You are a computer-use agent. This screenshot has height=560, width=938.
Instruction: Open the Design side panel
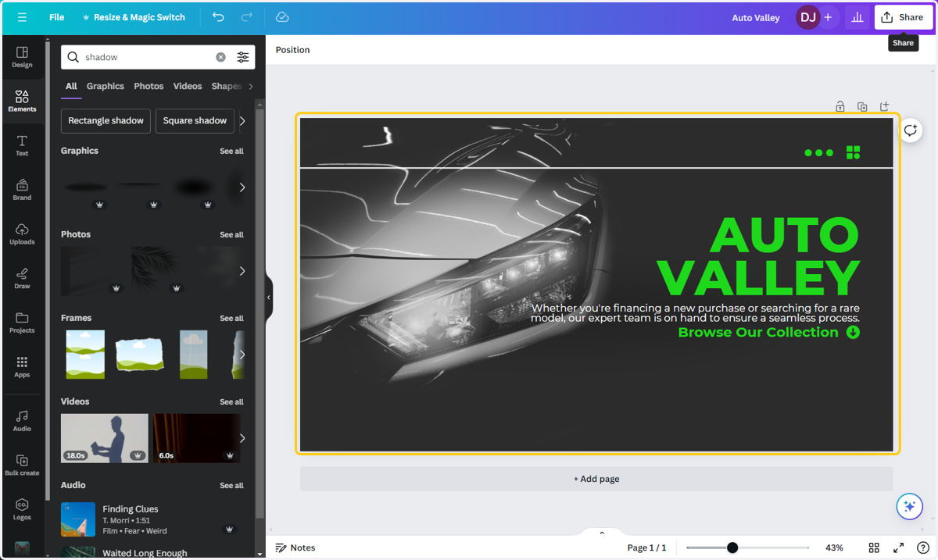[x=22, y=57]
